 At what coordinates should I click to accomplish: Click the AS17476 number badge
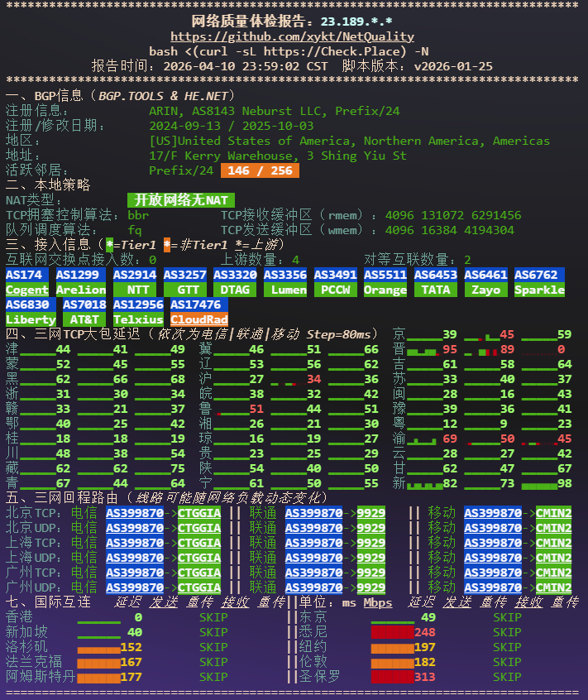pyautogui.click(x=199, y=304)
